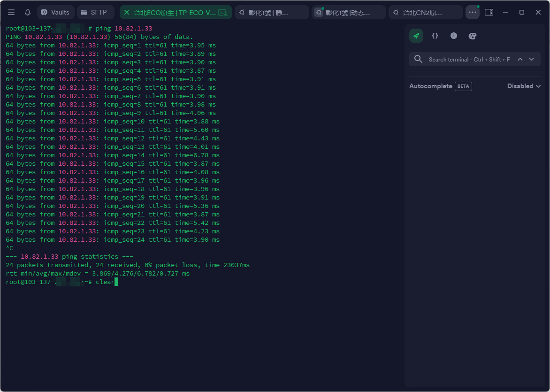Switch to the 彰化1號 | 静... tab
This screenshot has width=550, height=392.
271,12
